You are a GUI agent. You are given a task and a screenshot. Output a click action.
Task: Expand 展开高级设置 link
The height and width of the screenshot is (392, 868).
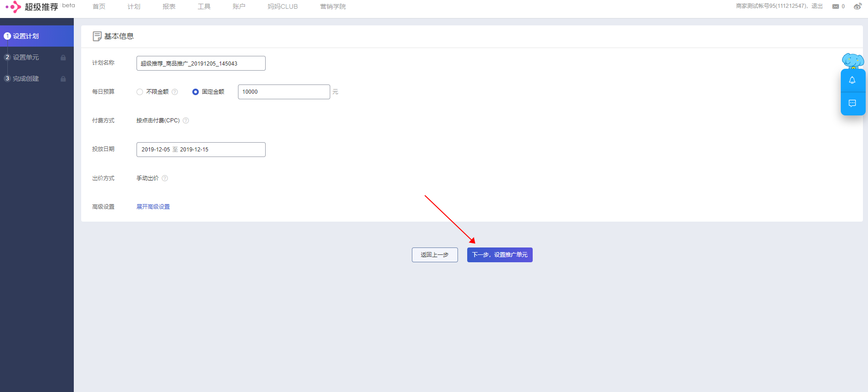coord(153,207)
